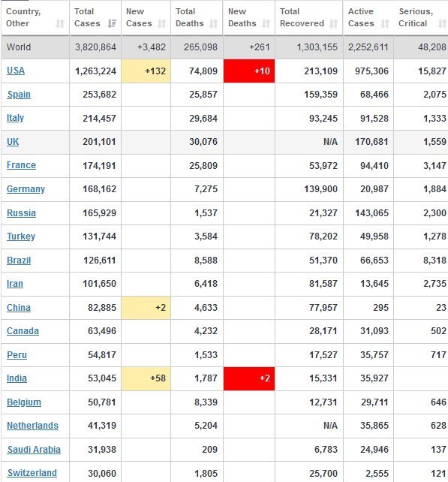Click the Active Cases sort arrows
448x482 pixels.
385,24
